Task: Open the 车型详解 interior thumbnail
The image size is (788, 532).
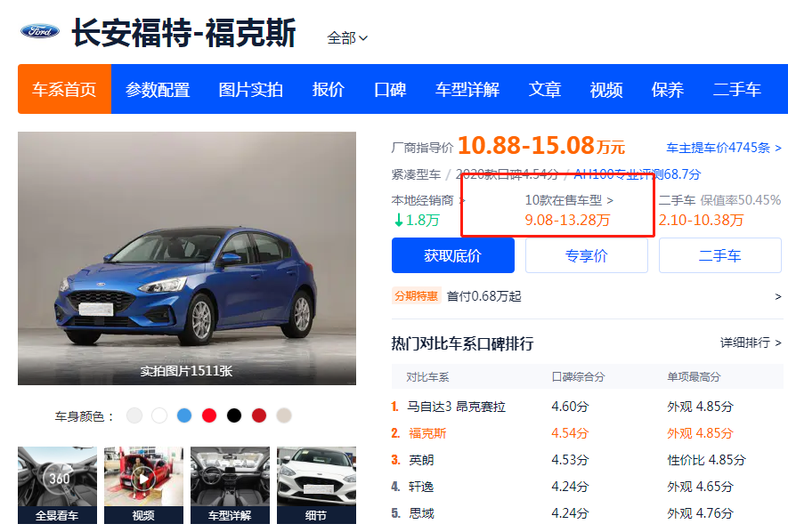Action: click(231, 485)
